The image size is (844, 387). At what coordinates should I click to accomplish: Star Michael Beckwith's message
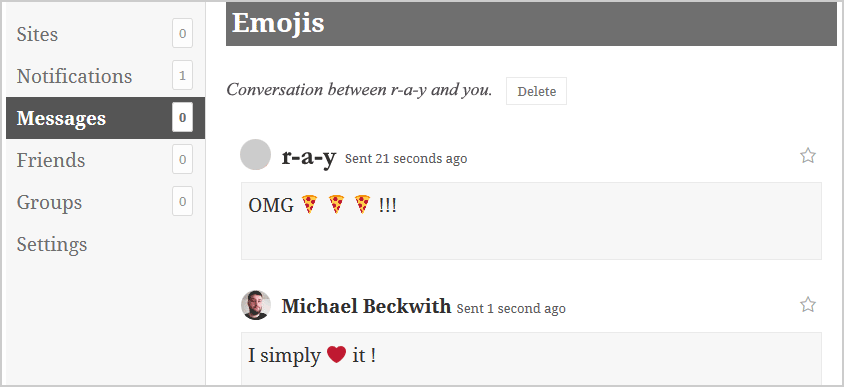(807, 305)
